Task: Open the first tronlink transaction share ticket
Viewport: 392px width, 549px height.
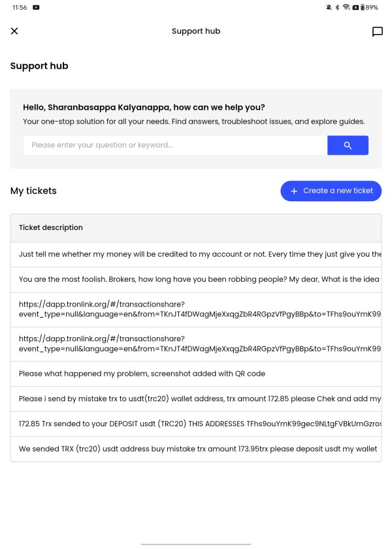Action: pos(196,308)
